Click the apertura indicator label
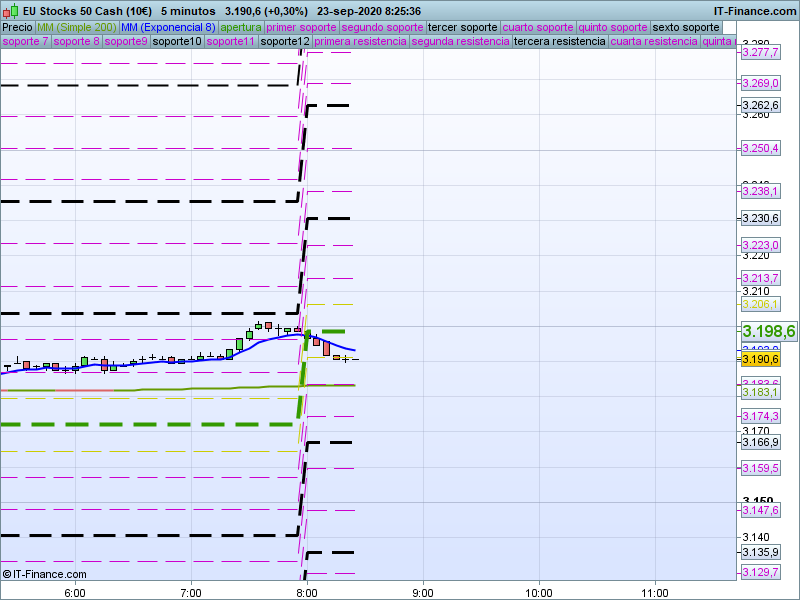The width and height of the screenshot is (800, 600). pos(241,27)
